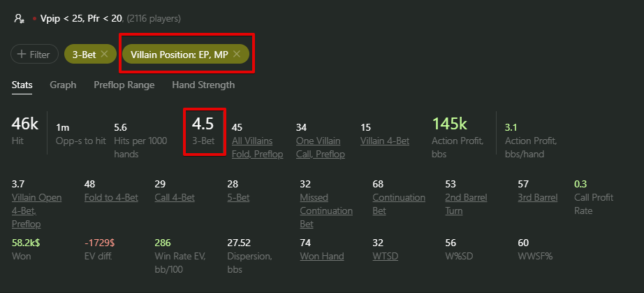
Task: Open the All Villains Fold, Preflop stat
Action: pyautogui.click(x=258, y=148)
